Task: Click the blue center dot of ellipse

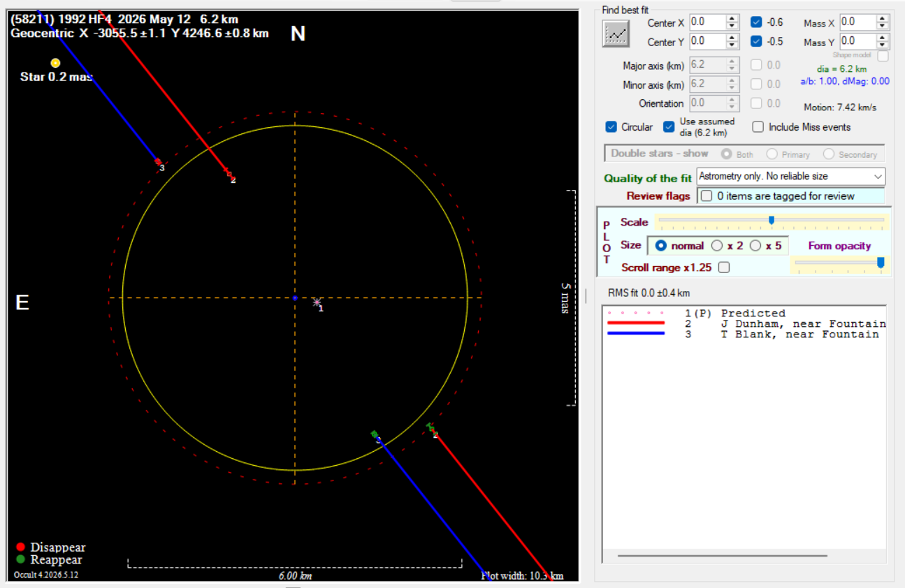Action: 295,298
